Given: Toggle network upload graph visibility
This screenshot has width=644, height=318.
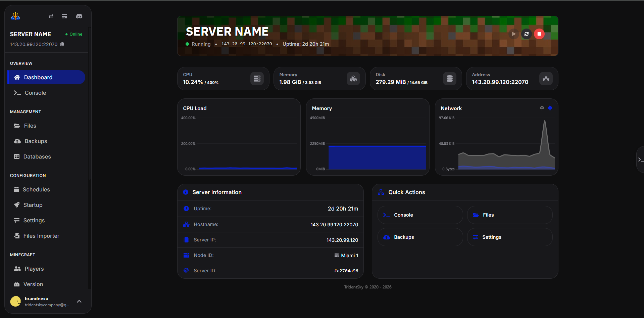Looking at the screenshot, I should tap(541, 108).
